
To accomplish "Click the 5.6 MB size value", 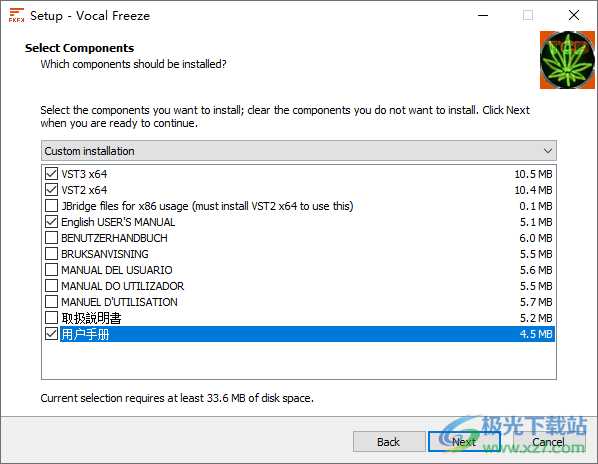I will [535, 270].
